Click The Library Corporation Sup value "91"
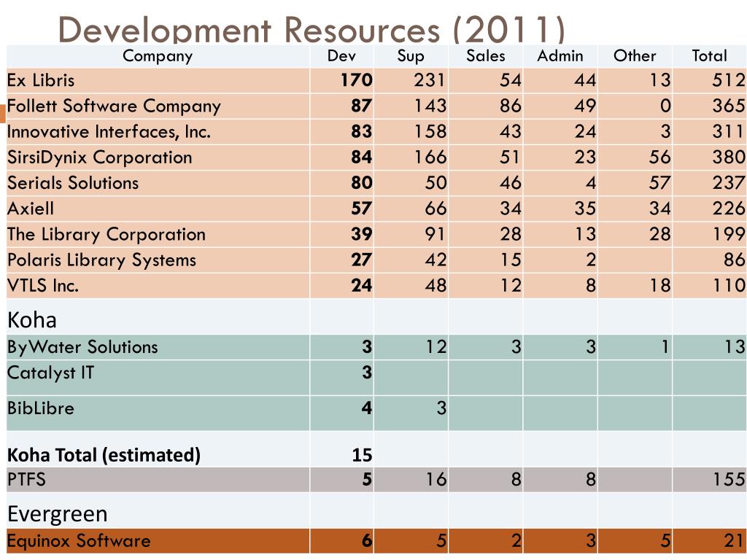747x560 pixels. coord(436,234)
